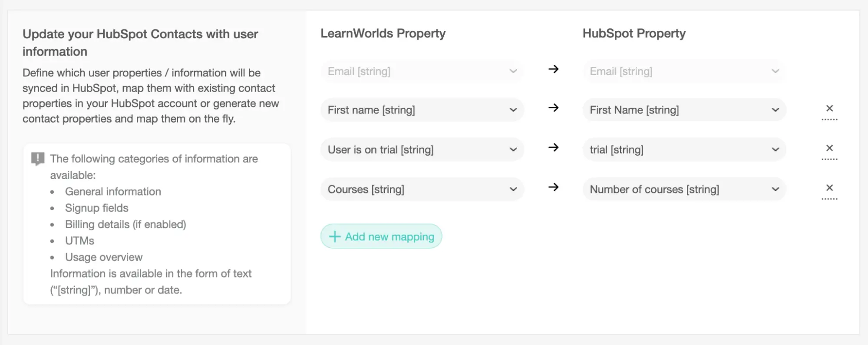Delete the Courses mapping row
The width and height of the screenshot is (868, 345).
click(x=829, y=188)
